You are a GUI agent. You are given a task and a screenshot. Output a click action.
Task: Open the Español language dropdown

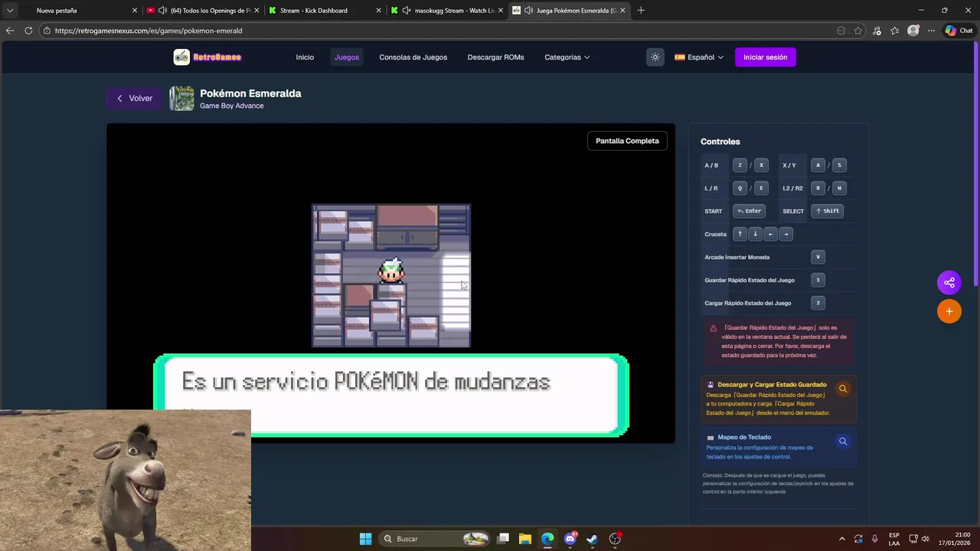[699, 57]
